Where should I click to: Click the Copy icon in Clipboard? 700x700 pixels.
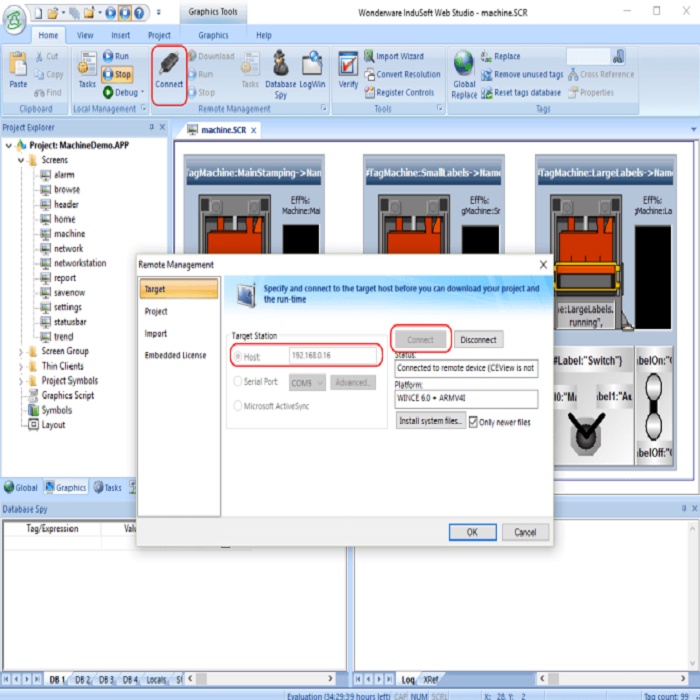39,75
